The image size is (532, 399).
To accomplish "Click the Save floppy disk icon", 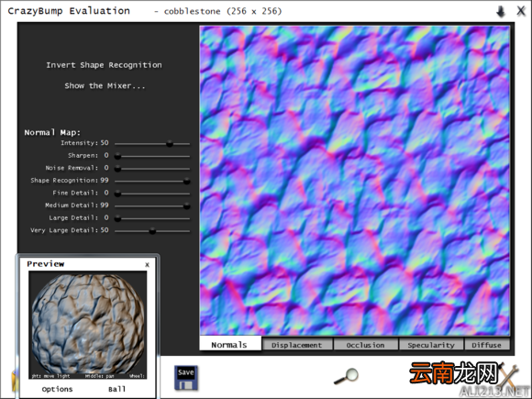I will 186,378.
